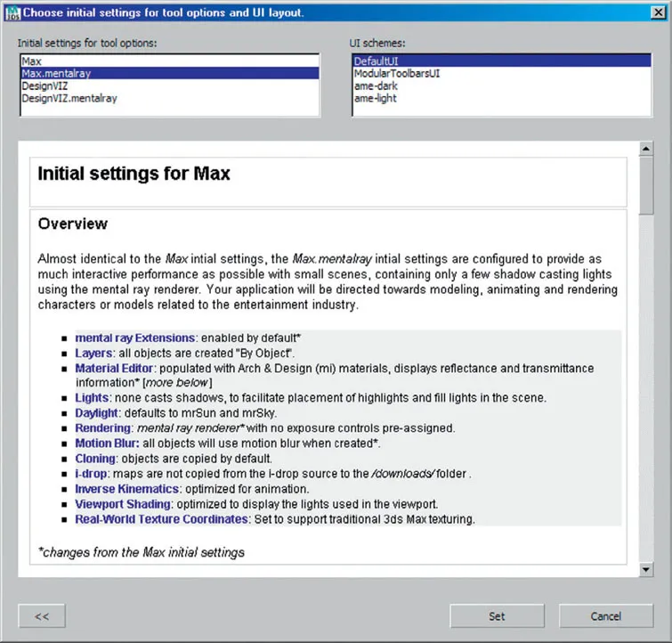Open the mental ray Extensions link
672x643 pixels.
tap(134, 338)
